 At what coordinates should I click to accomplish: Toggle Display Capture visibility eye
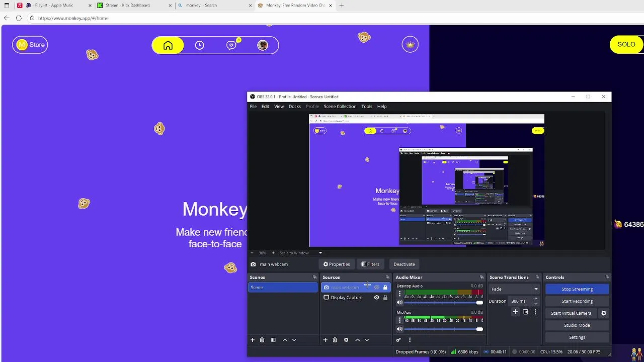click(x=376, y=298)
